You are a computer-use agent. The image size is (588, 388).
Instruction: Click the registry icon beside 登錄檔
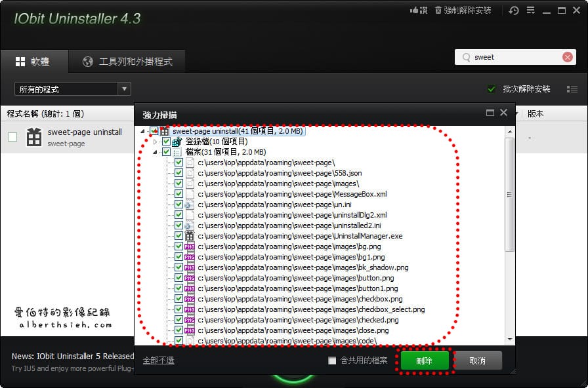(177, 142)
